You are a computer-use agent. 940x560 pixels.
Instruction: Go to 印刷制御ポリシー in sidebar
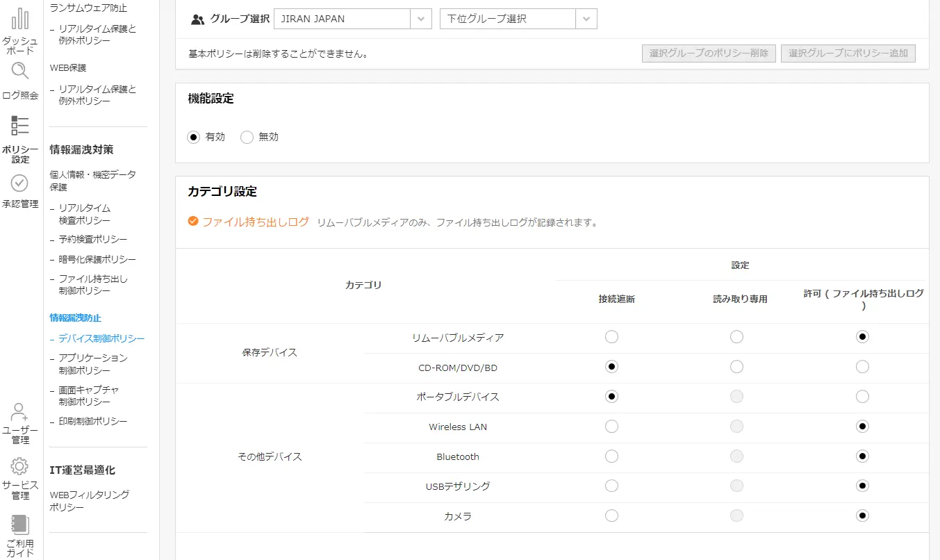point(93,422)
